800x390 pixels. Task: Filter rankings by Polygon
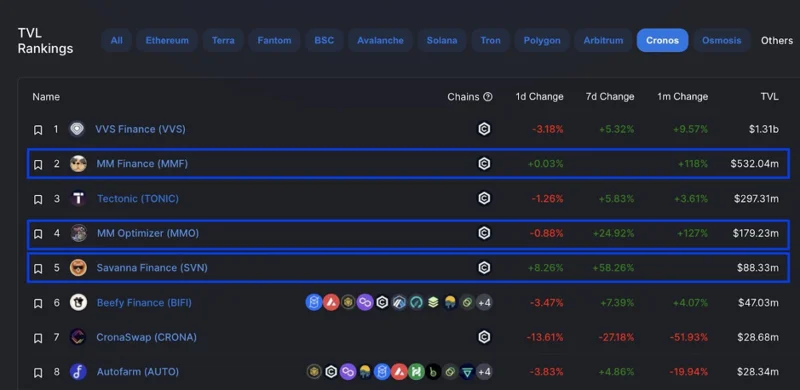[542, 40]
